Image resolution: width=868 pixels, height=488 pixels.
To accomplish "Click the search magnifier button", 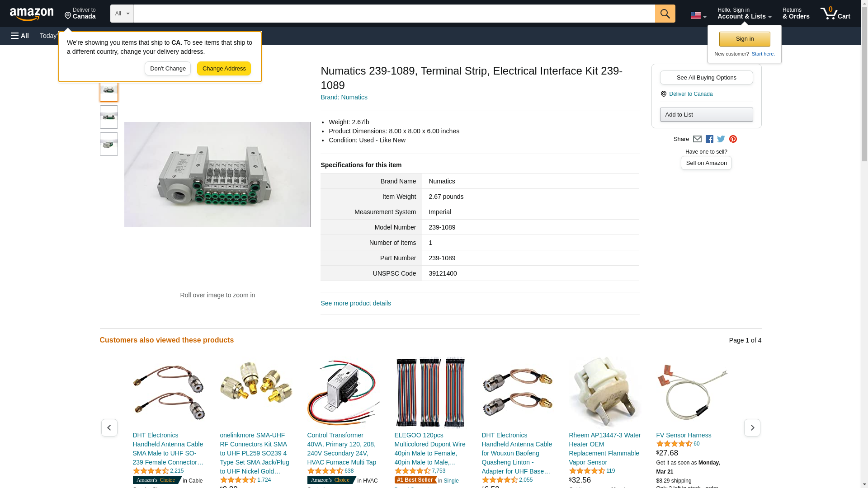I will click(x=665, y=14).
